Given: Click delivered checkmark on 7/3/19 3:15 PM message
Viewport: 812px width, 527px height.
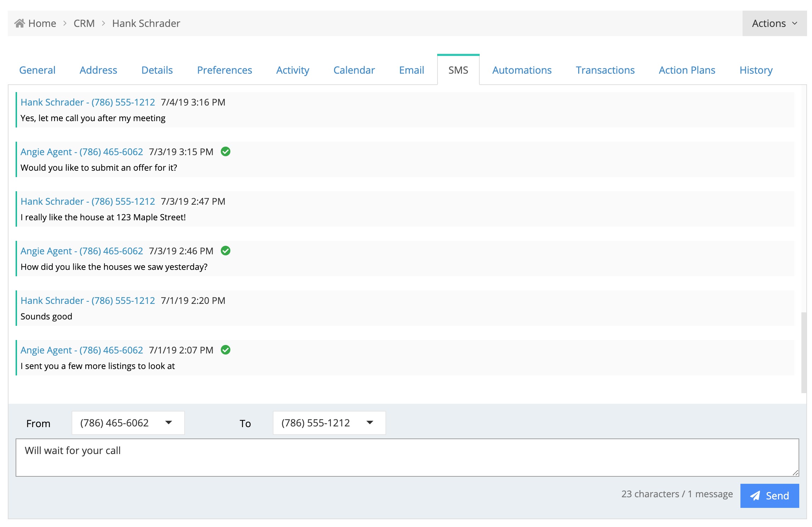Looking at the screenshot, I should pos(226,152).
